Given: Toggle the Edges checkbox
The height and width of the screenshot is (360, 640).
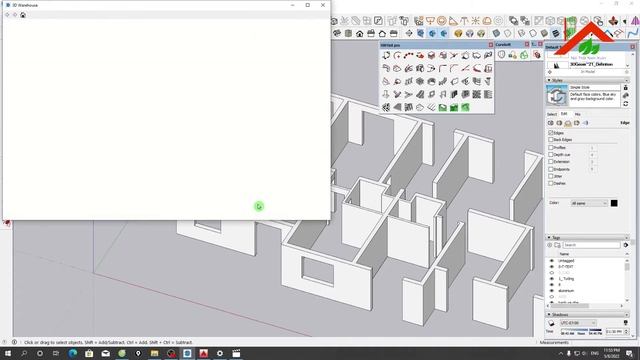Looking at the screenshot, I should 551,133.
